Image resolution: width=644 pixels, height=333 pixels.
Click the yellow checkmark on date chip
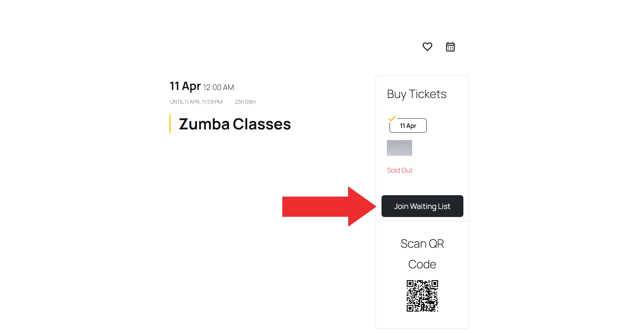[x=392, y=119]
